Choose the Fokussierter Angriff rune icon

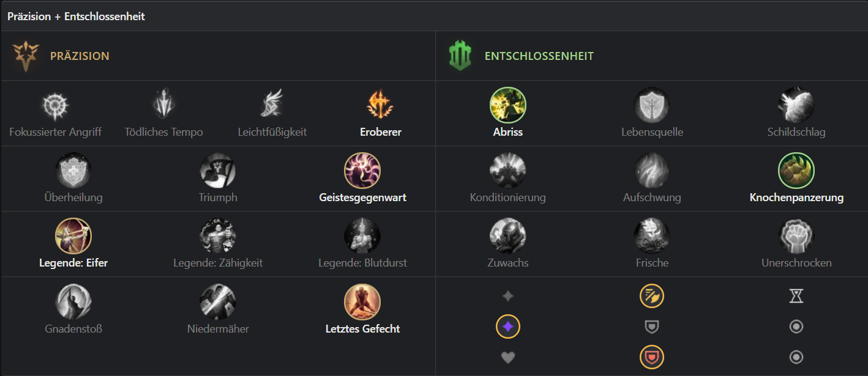coord(55,105)
